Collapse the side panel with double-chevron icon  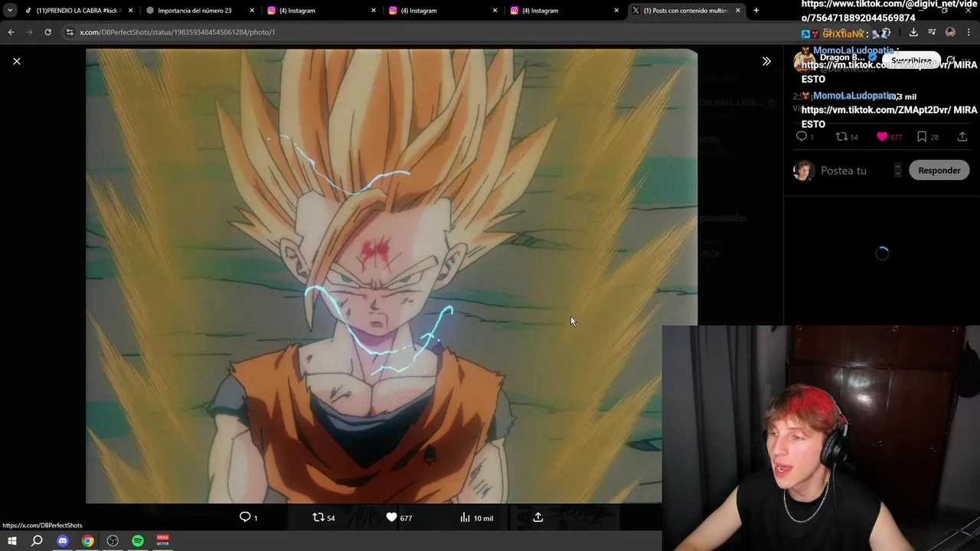point(766,61)
